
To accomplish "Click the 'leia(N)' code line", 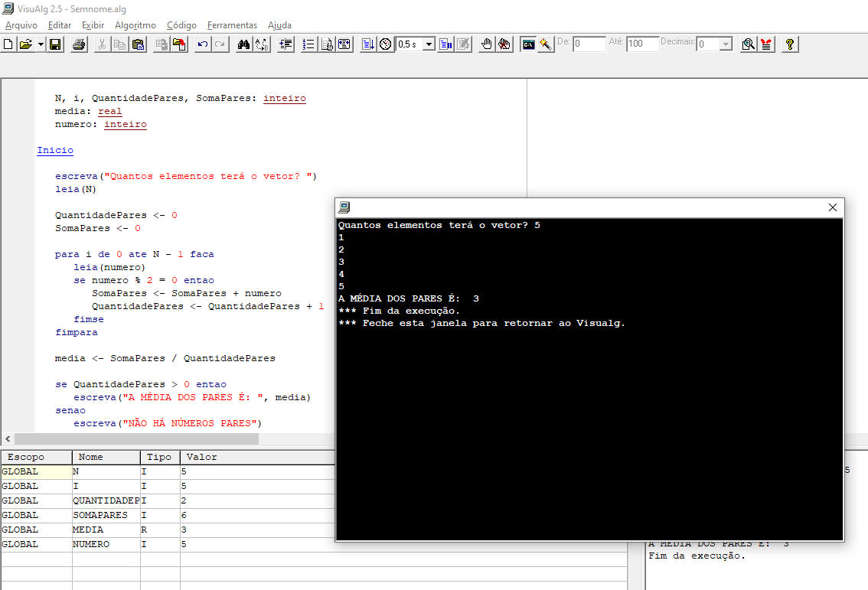I will click(75, 189).
